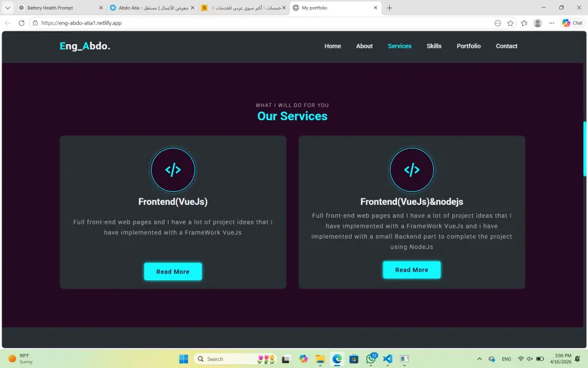
Task: Open the last app icon right of VS Code
Action: click(x=405, y=359)
